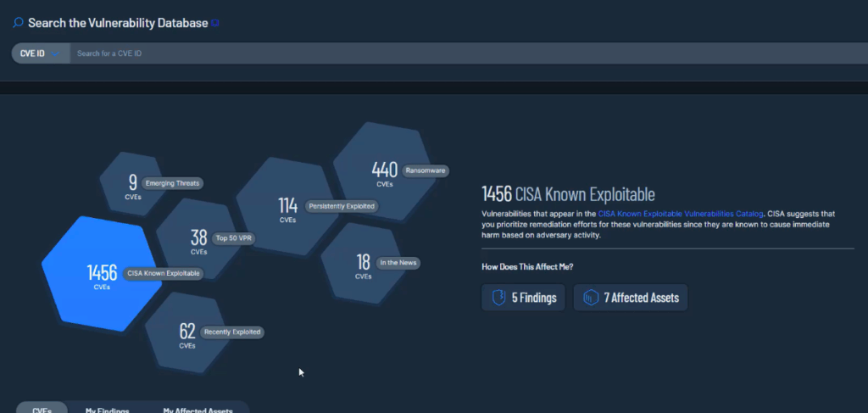This screenshot has height=413, width=868.
Task: Click the book icon beside the database title
Action: pos(215,24)
